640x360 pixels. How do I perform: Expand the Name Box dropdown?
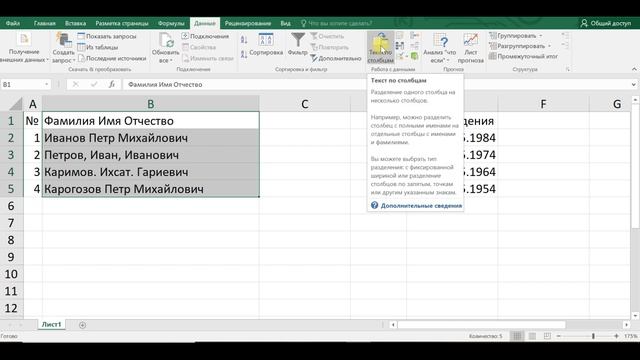point(47,84)
